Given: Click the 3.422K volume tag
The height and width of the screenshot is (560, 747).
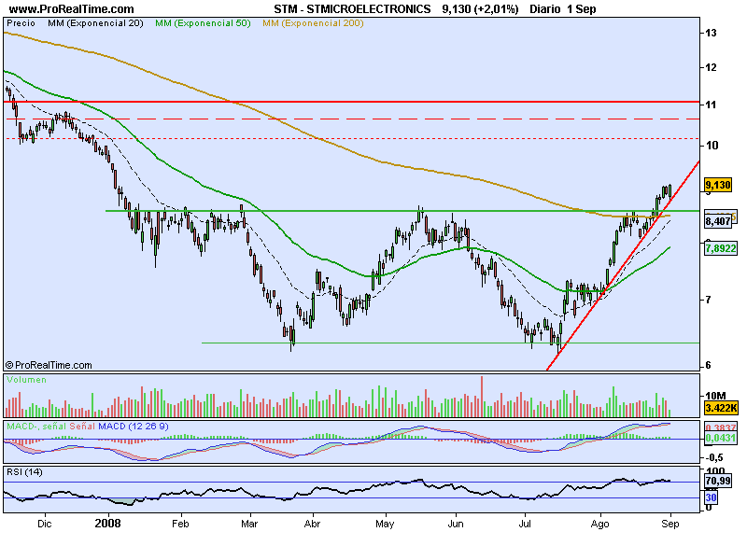Looking at the screenshot, I should [x=721, y=408].
